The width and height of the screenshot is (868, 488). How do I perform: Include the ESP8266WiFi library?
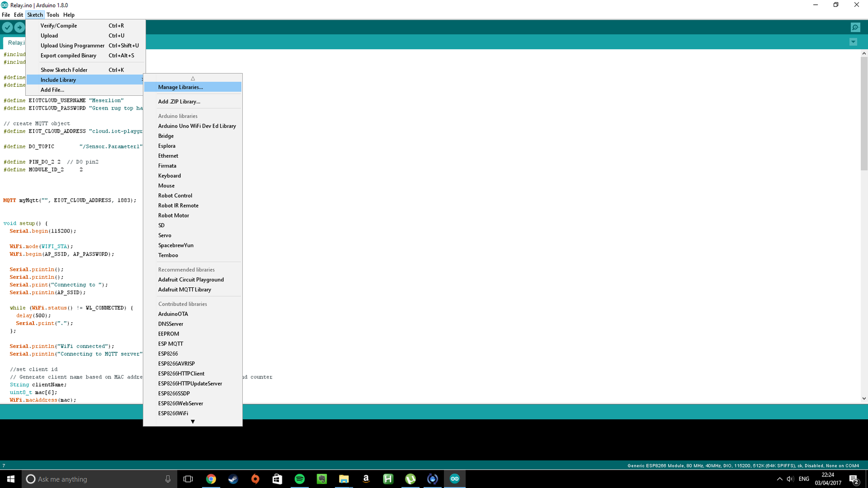click(193, 414)
